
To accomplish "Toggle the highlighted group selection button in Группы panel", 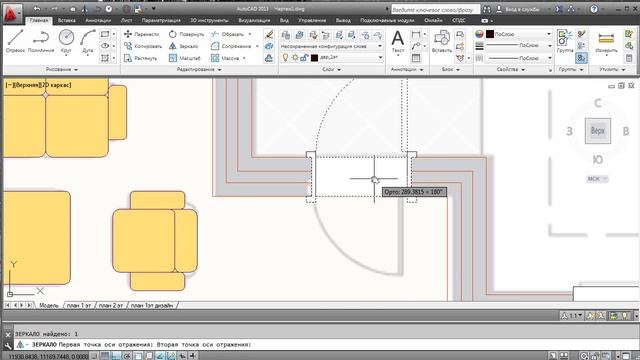I will tap(581, 58).
